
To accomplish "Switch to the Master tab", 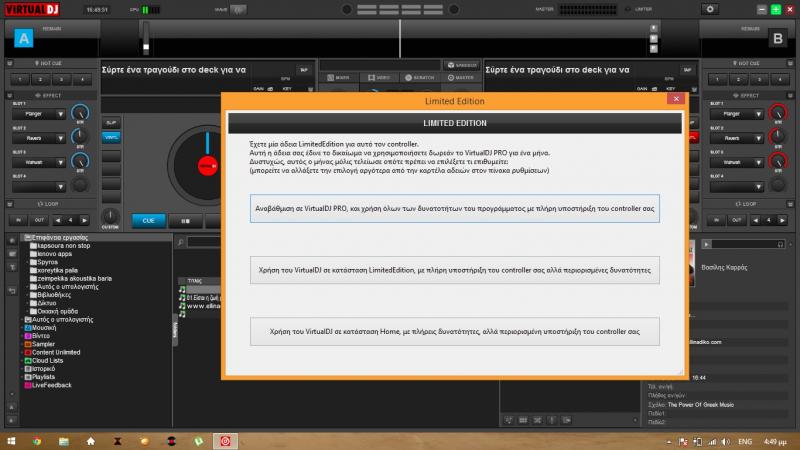I will [461, 78].
